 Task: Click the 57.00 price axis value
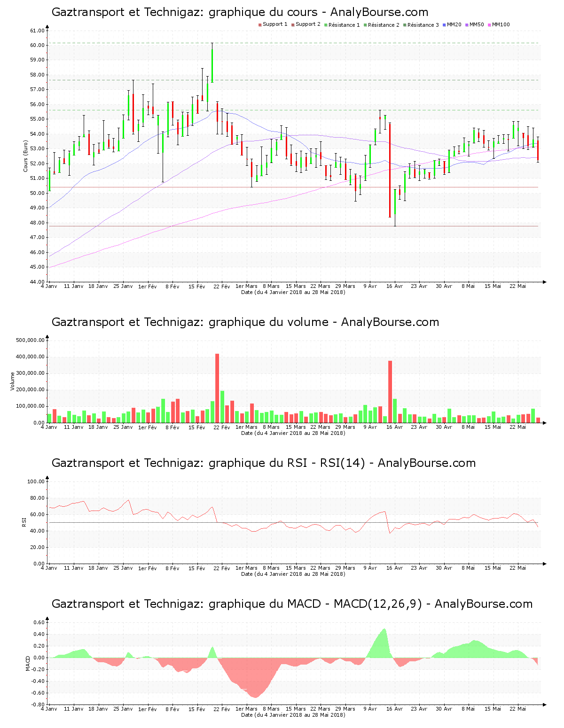pyautogui.click(x=37, y=90)
